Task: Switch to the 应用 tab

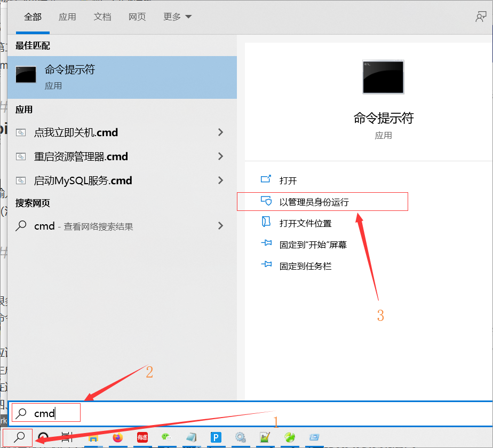Action: [x=67, y=17]
